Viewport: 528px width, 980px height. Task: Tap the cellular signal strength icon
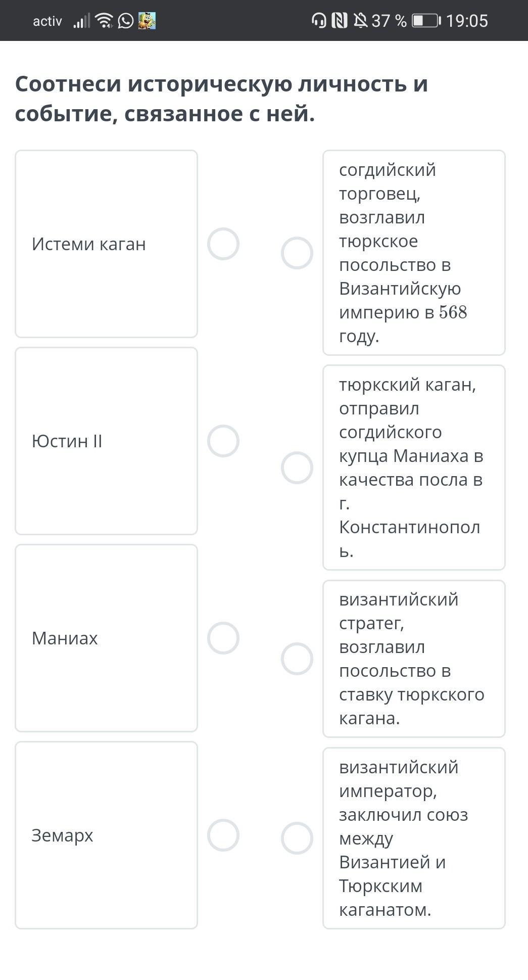coord(82,21)
